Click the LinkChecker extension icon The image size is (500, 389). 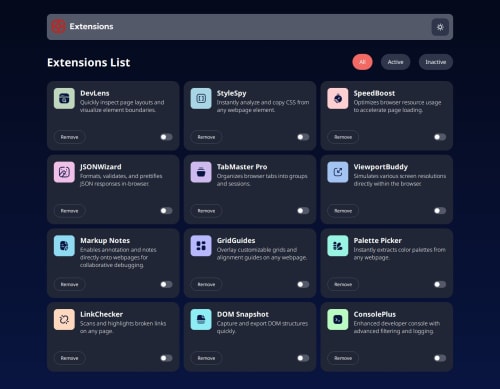[64, 319]
